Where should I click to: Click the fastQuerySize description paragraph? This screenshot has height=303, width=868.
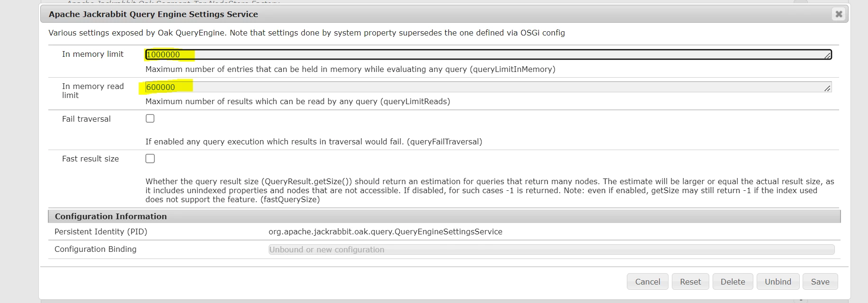pyautogui.click(x=489, y=190)
